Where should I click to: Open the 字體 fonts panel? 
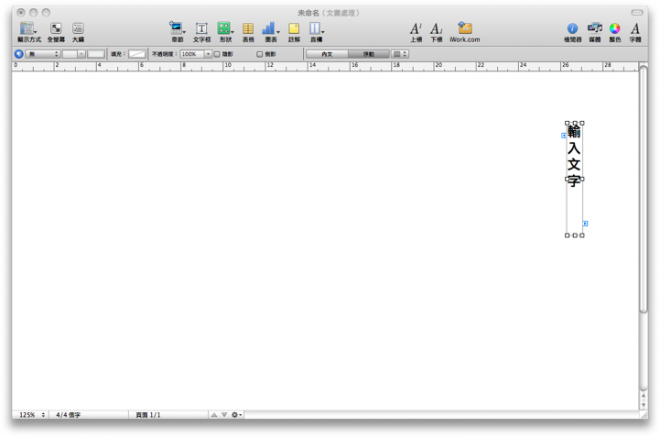[x=635, y=29]
